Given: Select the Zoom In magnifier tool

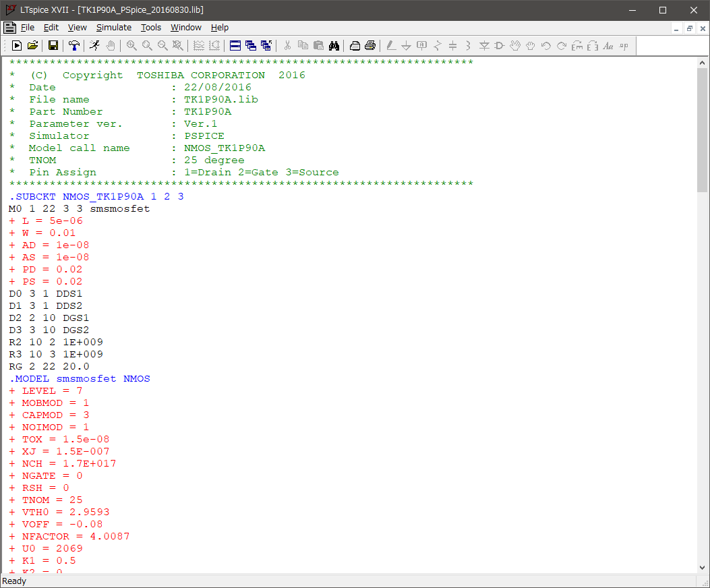Looking at the screenshot, I should (x=131, y=45).
